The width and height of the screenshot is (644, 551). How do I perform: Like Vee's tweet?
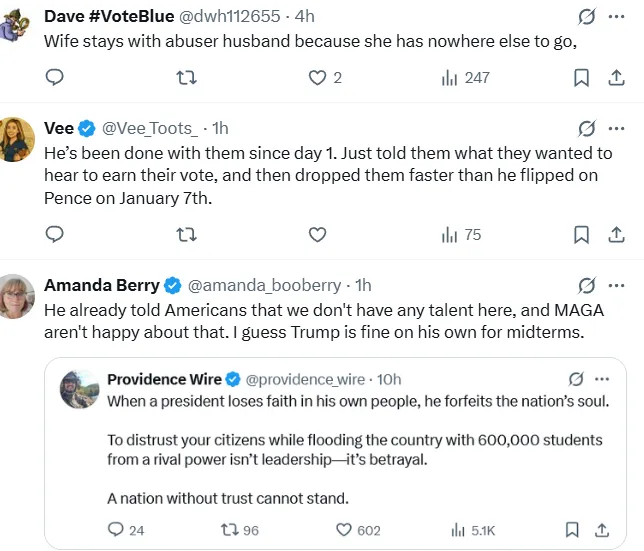(317, 234)
